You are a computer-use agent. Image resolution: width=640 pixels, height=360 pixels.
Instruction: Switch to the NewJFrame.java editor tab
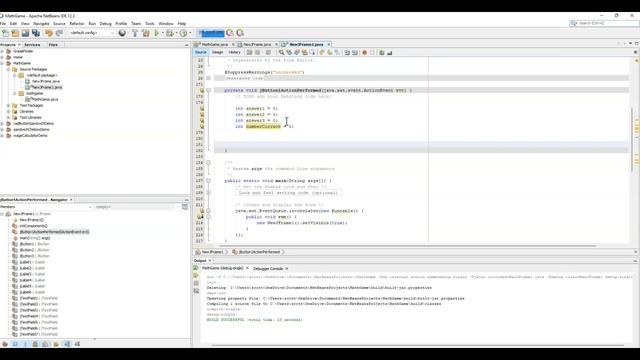tap(257, 44)
